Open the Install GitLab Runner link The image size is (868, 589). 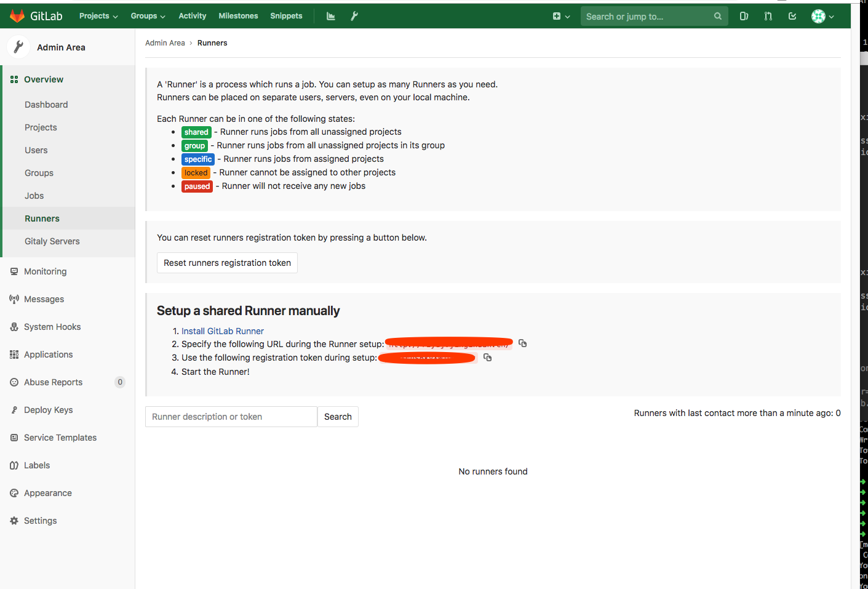point(222,331)
